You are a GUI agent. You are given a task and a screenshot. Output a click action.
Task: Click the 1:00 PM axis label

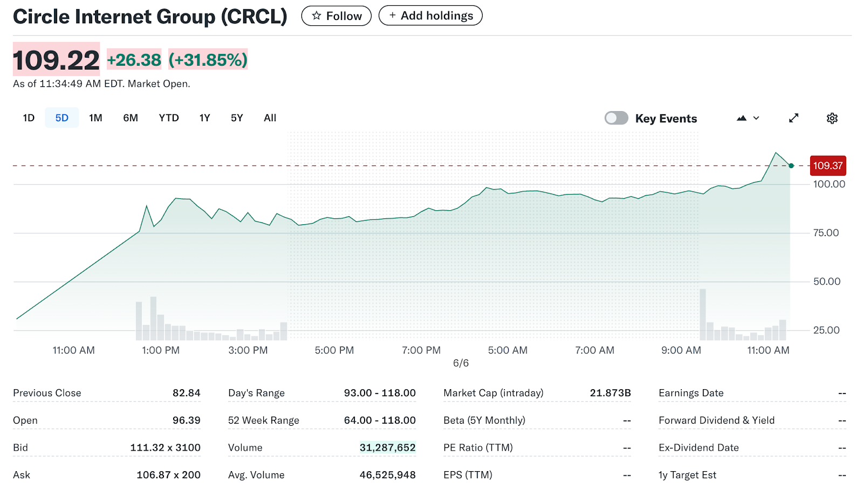click(x=161, y=350)
